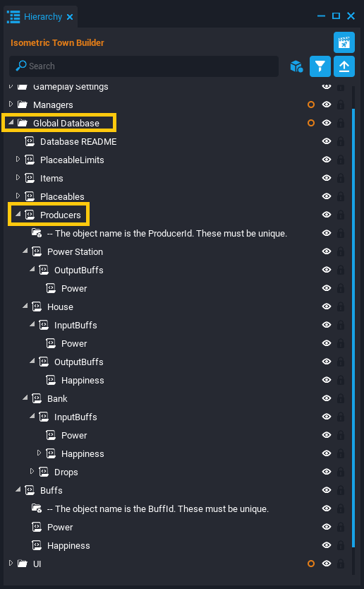The height and width of the screenshot is (589, 364).
Task: Open the clapperboard scene icon button
Action: (x=344, y=42)
